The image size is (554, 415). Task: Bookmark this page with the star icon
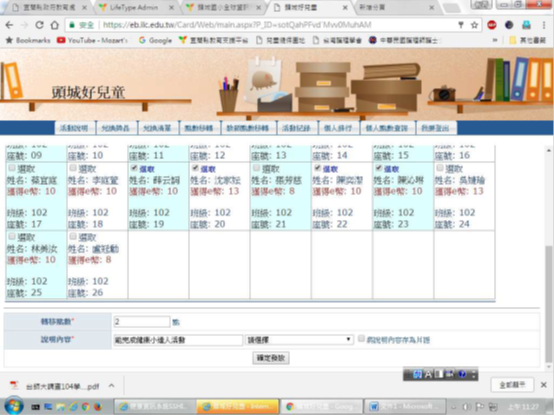tap(475, 25)
